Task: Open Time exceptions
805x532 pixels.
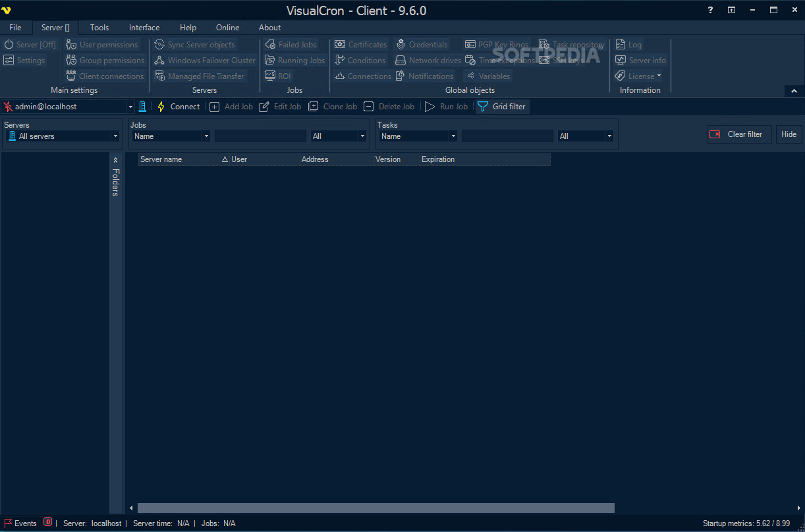Action: tap(500, 61)
